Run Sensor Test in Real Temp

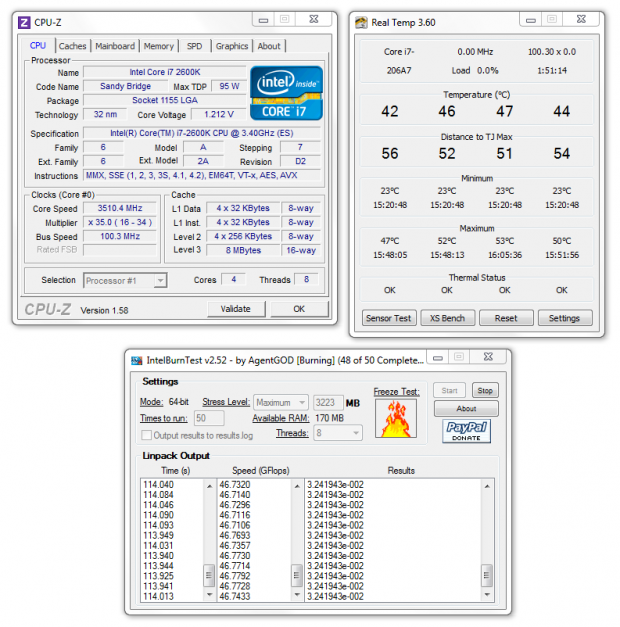point(389,318)
